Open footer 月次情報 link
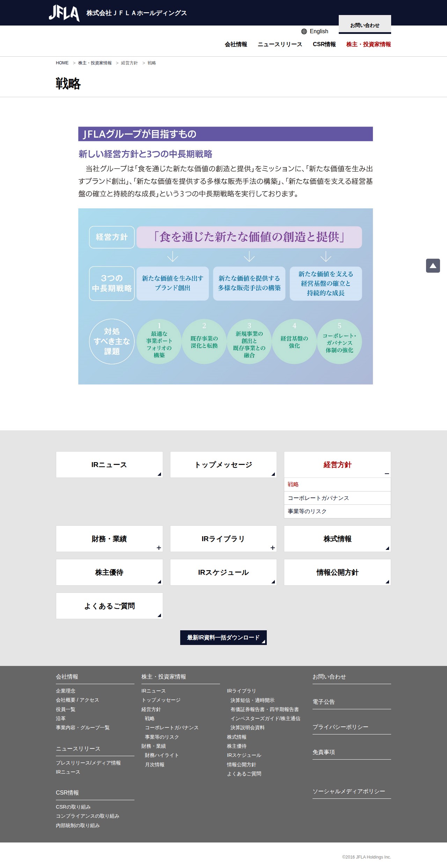The image size is (447, 868). pyautogui.click(x=155, y=765)
